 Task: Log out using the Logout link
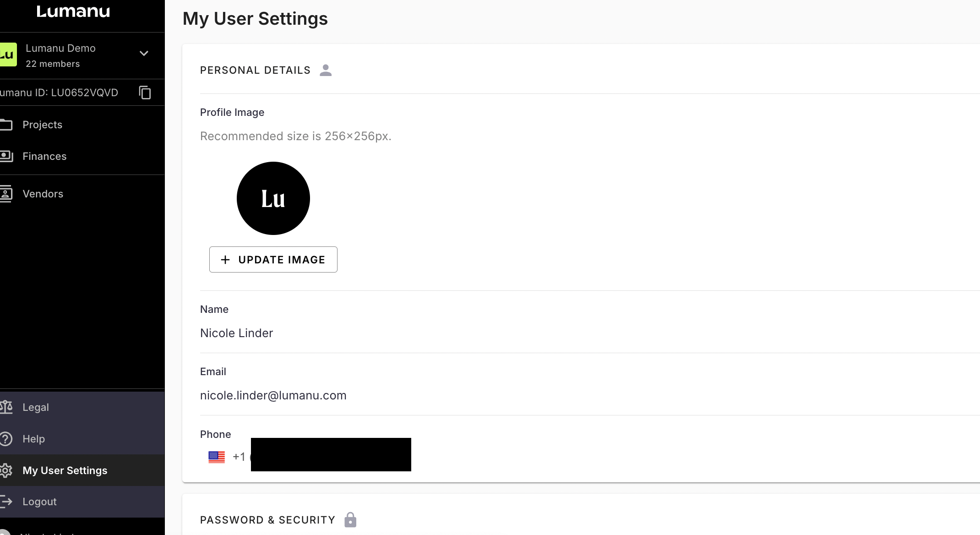tap(39, 502)
